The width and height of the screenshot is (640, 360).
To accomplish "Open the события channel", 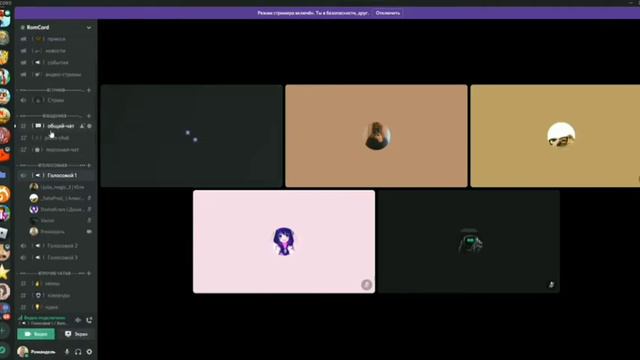I will (x=56, y=62).
